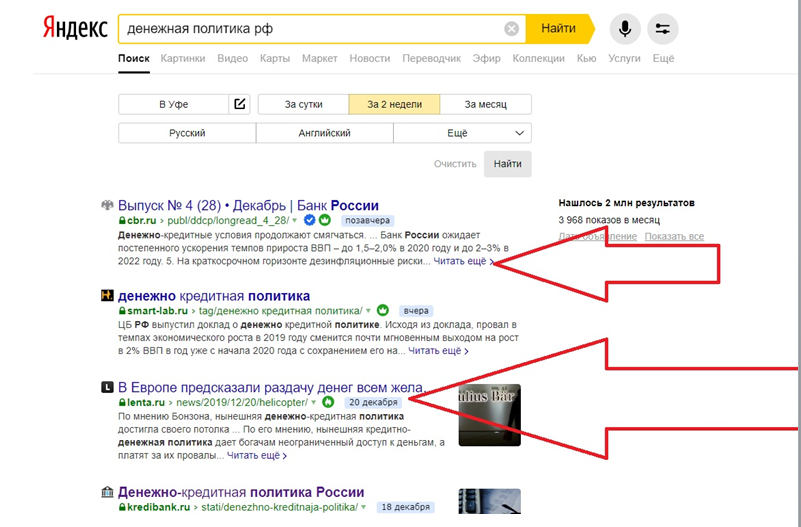Select the Поиск tab
The image size is (801, 527).
tap(134, 59)
